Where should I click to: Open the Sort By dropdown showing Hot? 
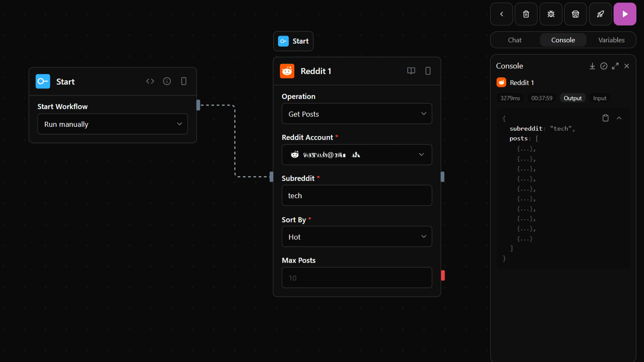(x=357, y=237)
